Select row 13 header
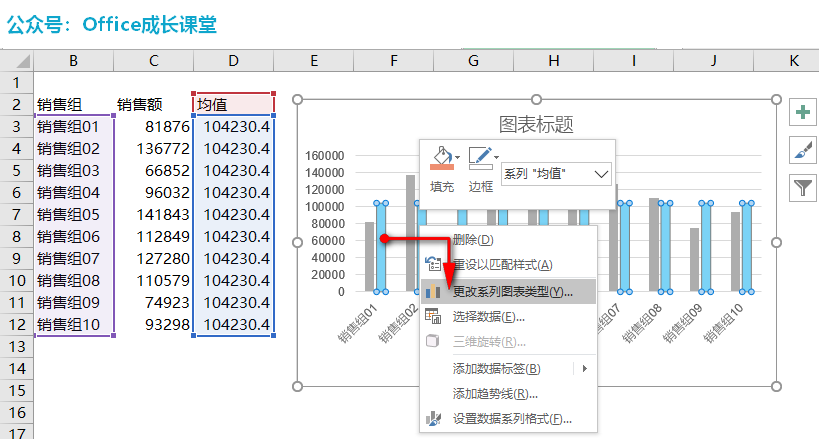The width and height of the screenshot is (819, 439). (16, 346)
